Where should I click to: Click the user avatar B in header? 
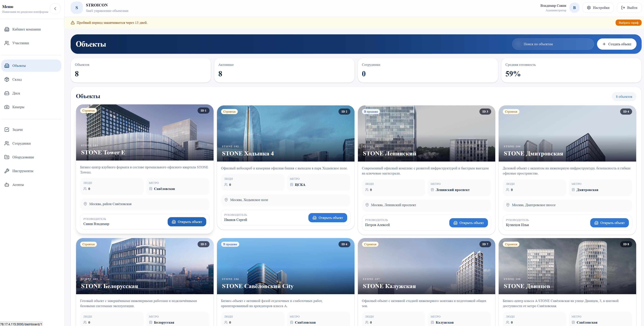[574, 8]
